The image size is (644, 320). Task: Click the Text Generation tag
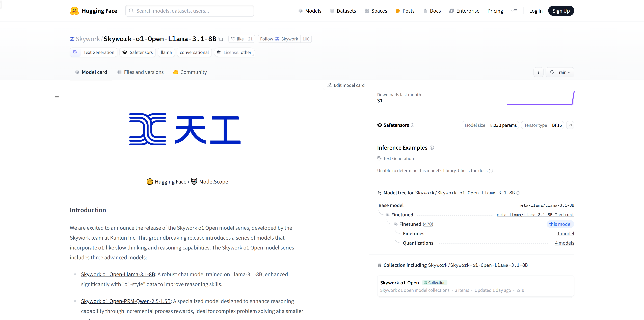pyautogui.click(x=94, y=52)
